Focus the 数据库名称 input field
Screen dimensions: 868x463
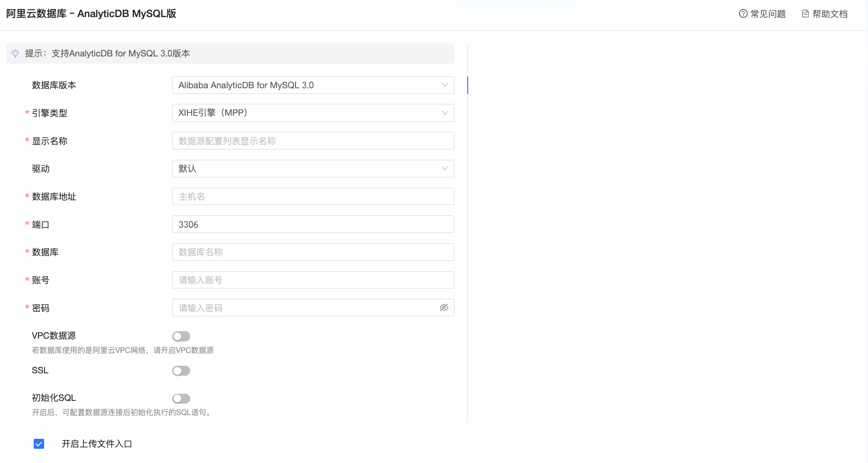click(x=313, y=252)
